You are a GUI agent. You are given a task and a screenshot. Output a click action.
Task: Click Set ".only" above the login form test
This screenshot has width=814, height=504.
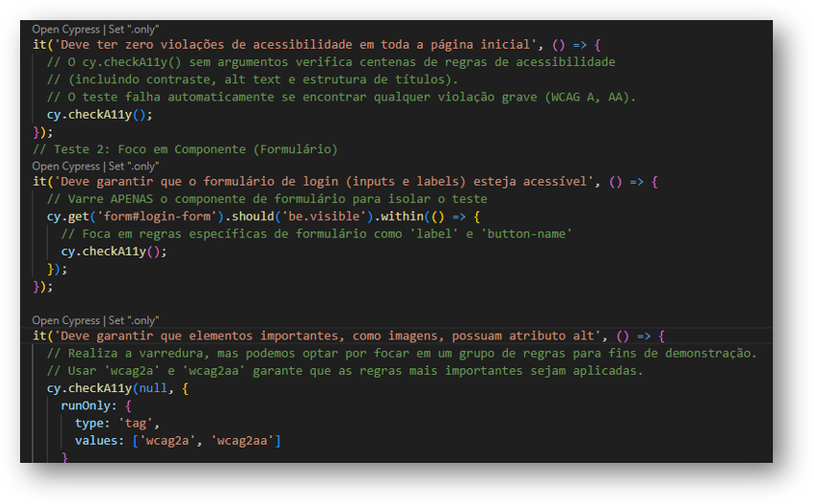(x=133, y=165)
